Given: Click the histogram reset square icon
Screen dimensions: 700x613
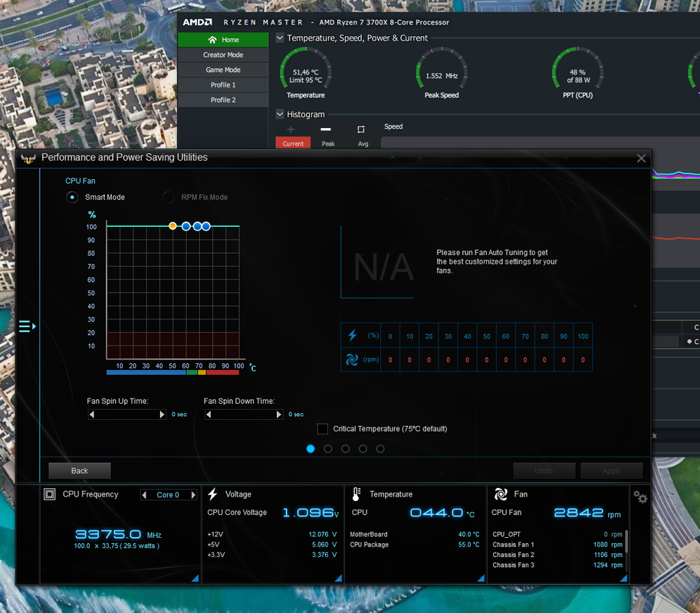Looking at the screenshot, I should click(360, 129).
